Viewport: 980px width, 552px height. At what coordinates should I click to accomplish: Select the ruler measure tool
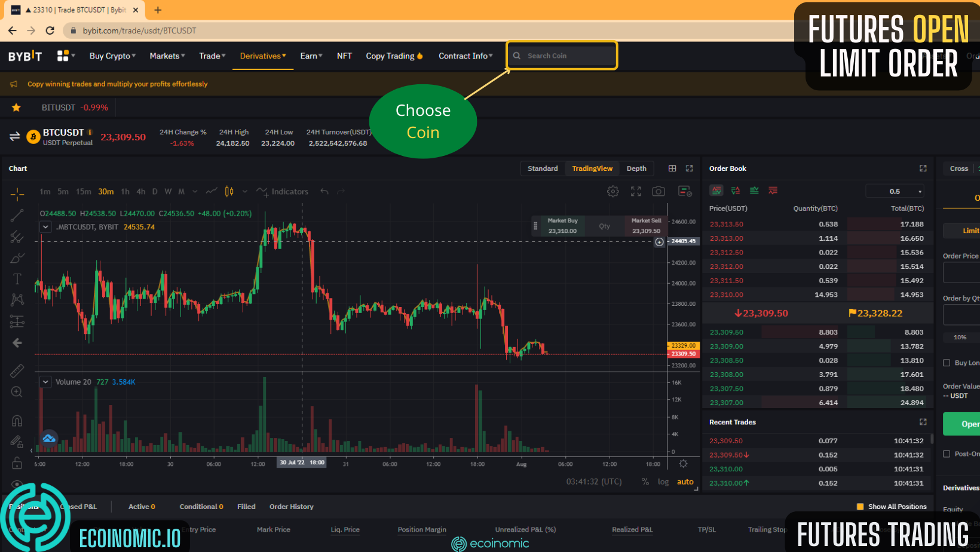pos(17,371)
